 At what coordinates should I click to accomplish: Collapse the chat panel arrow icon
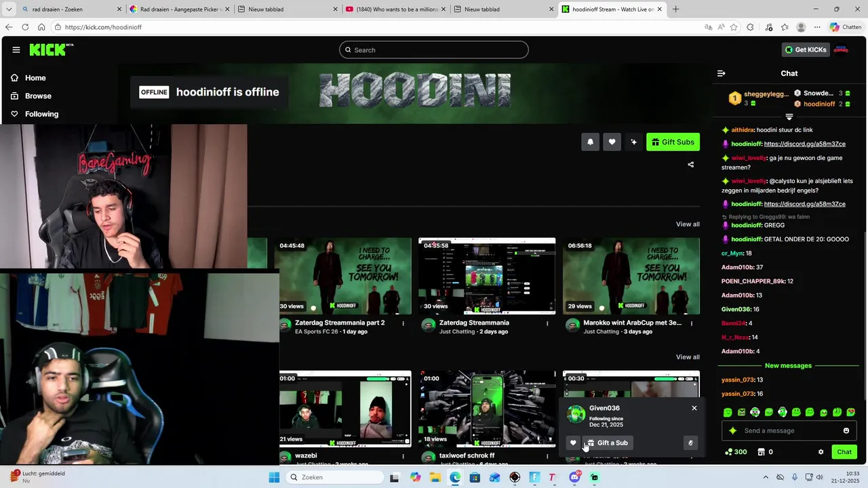click(722, 73)
